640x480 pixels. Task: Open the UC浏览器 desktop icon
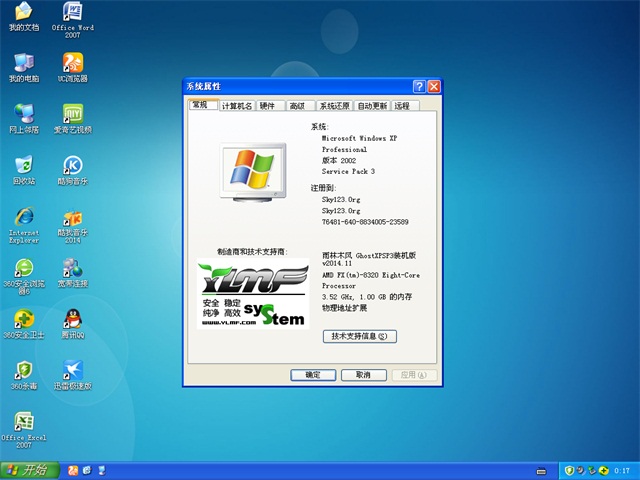[x=73, y=62]
